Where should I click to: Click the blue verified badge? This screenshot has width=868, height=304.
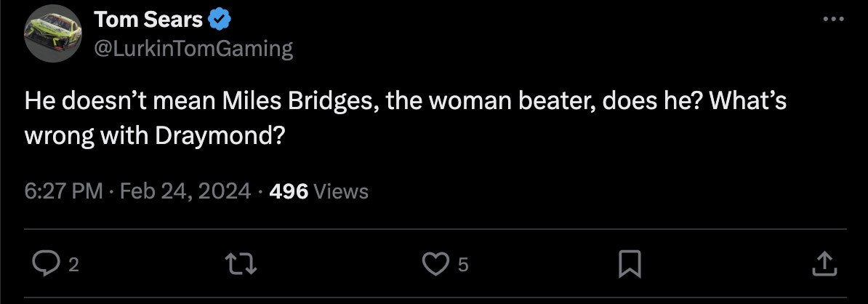(218, 20)
